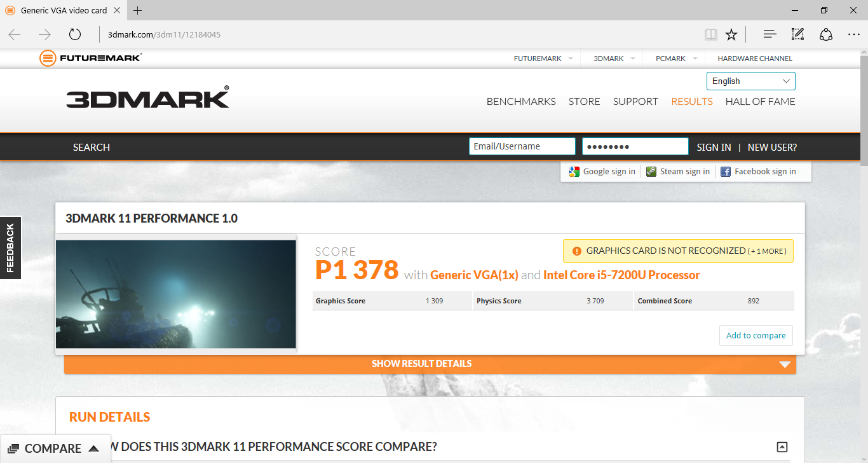Screen dimensions: 868x463
Task: Click the benchmark scene thumbnail image
Action: [x=176, y=294]
